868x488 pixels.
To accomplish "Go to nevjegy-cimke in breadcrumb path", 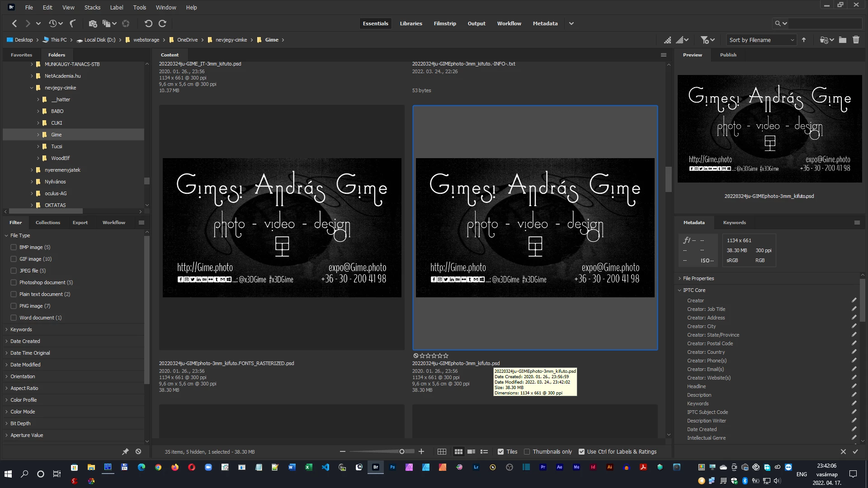I will [231, 40].
